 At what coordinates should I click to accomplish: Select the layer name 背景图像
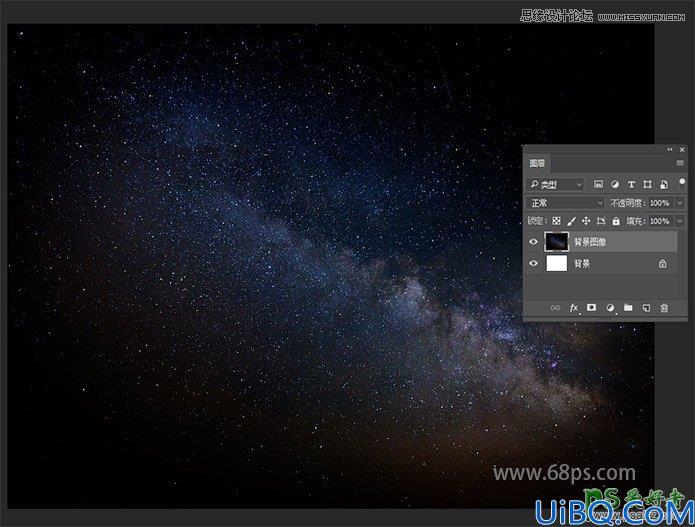click(x=590, y=242)
